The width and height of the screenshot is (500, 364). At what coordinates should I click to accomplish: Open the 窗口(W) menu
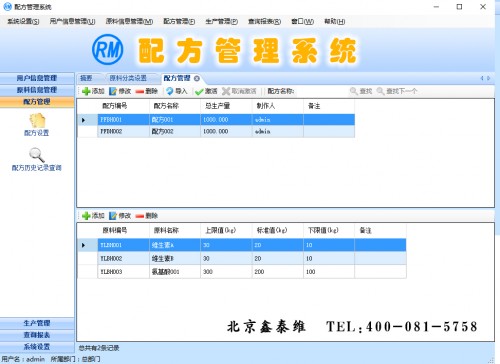coord(302,22)
